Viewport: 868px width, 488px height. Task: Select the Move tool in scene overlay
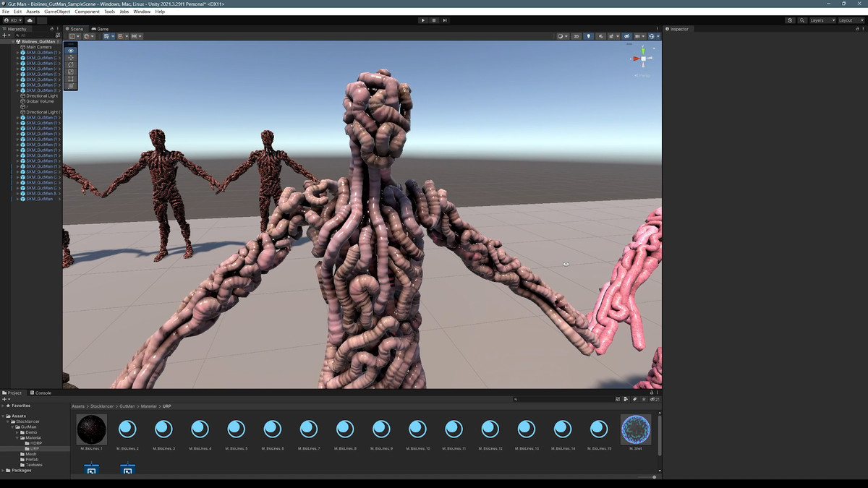(71, 58)
